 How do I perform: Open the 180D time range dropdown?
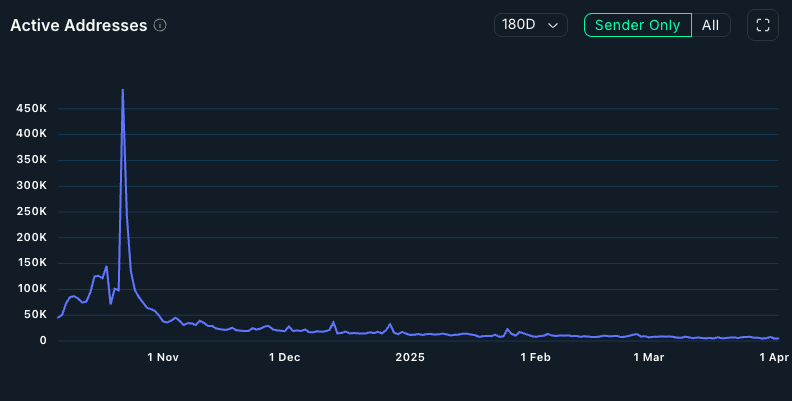point(530,25)
